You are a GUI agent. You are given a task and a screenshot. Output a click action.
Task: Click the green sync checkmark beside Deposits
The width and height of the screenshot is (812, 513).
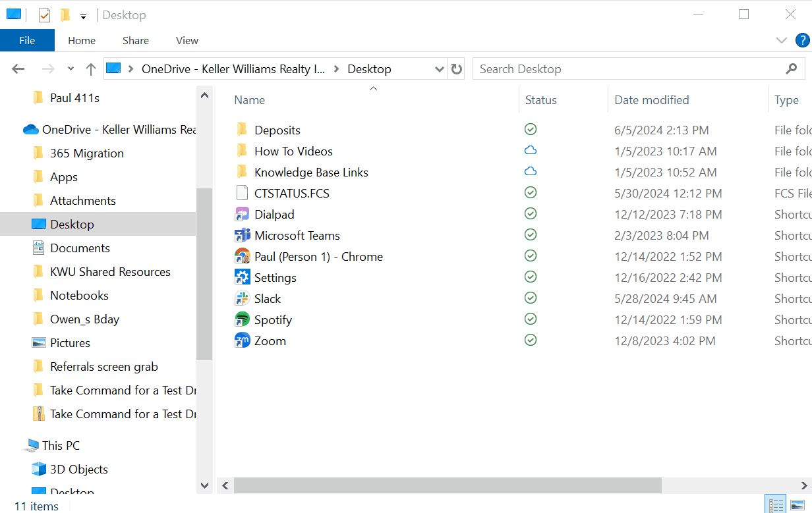pyautogui.click(x=531, y=129)
